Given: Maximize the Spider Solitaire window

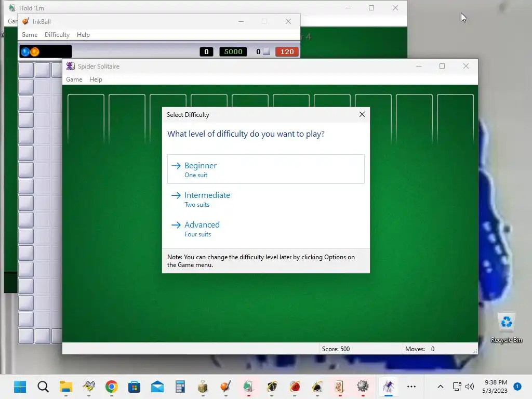Looking at the screenshot, I should pyautogui.click(x=442, y=66).
